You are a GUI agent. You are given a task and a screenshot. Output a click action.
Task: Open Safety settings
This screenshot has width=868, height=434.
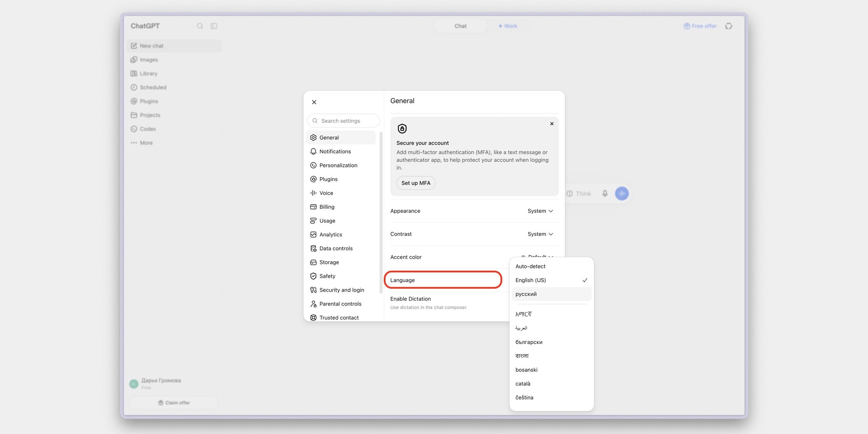(x=341, y=276)
